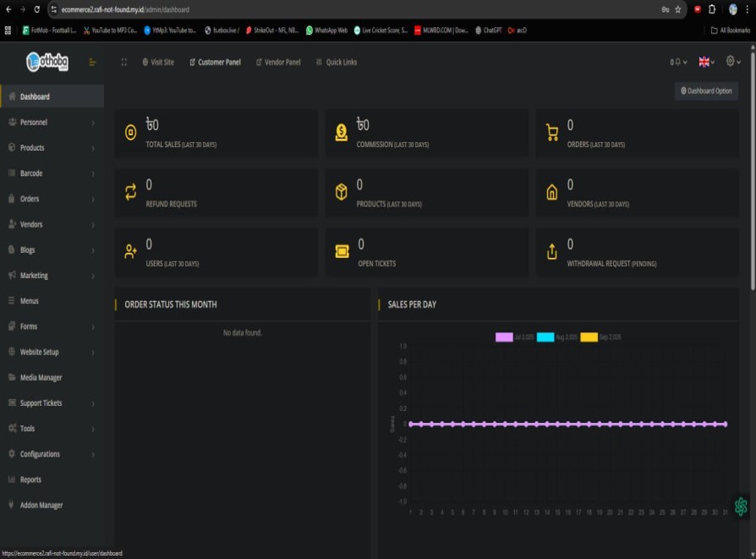
Task: Click the Open Tickets ticket icon
Action: [x=342, y=251]
